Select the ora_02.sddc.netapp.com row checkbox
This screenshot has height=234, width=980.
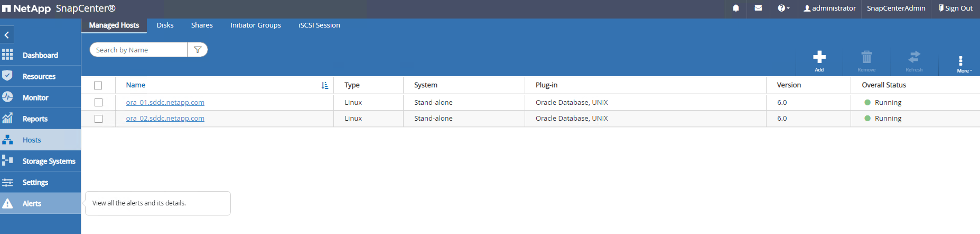(98, 119)
